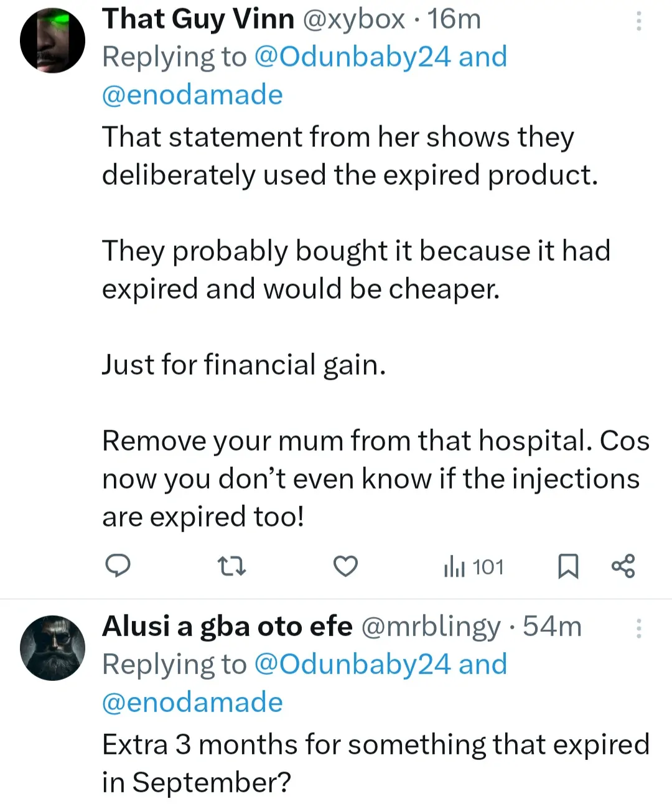The width and height of the screenshot is (672, 806).
Task: View analytics showing 101 views
Action: (474, 567)
